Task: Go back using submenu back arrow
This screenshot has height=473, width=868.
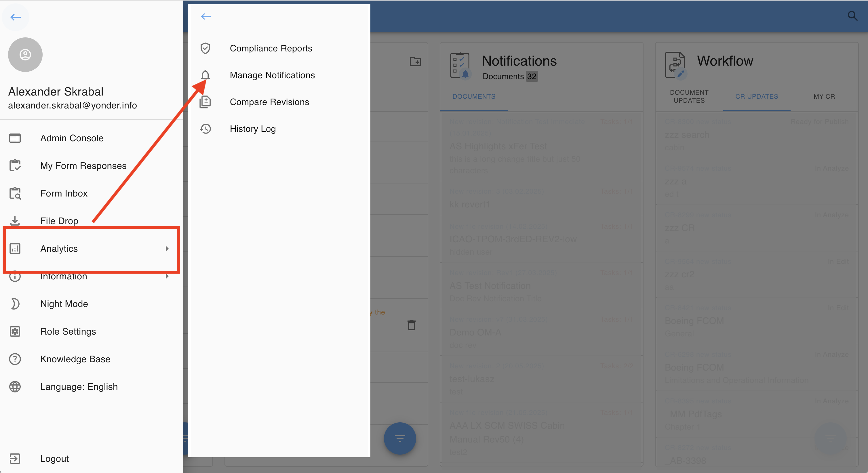Action: click(205, 16)
